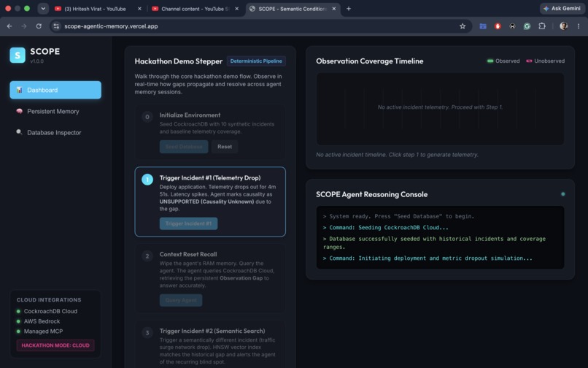Click the SCOPE Agent Reasoning Console heading
This screenshot has width=588, height=368.
click(x=371, y=194)
